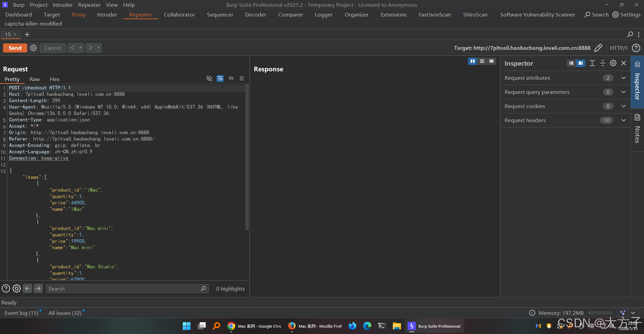Switch to the combined tabbed layout view
644x334 pixels.
pyautogui.click(x=492, y=61)
